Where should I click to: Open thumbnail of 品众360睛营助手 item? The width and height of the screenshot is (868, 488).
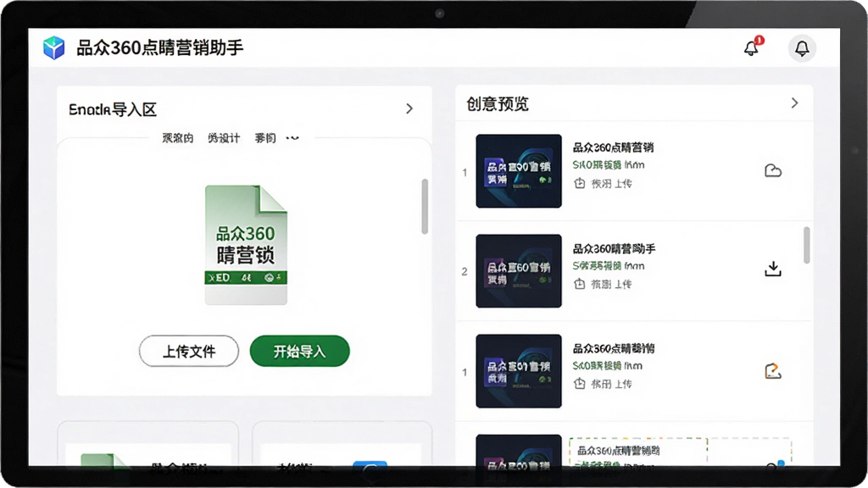point(519,270)
